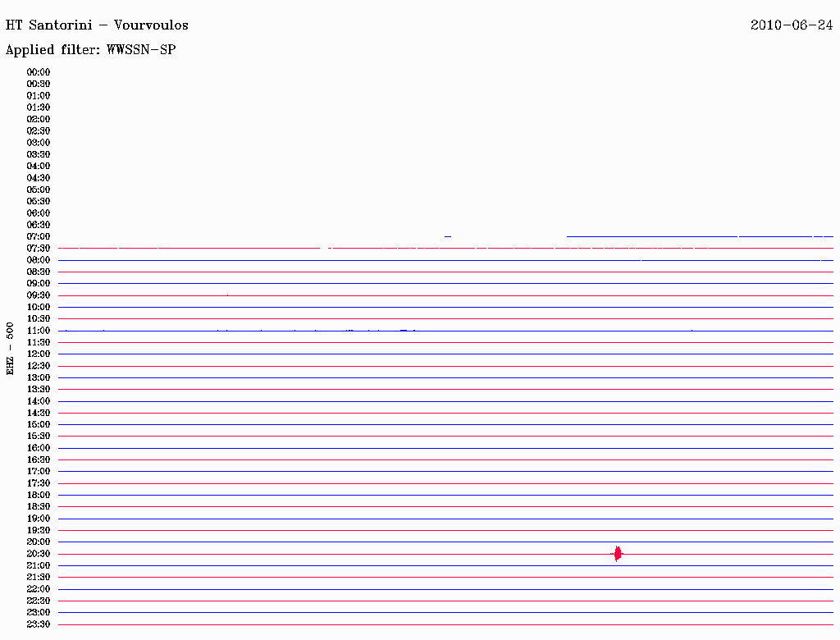
Task: Click the 05:00 time label
Action: point(39,190)
